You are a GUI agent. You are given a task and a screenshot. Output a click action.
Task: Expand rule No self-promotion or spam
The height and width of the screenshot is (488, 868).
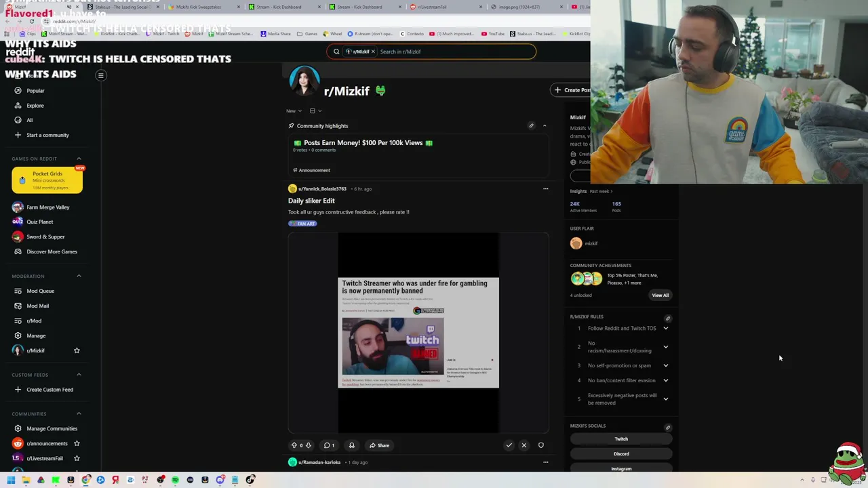pyautogui.click(x=665, y=366)
